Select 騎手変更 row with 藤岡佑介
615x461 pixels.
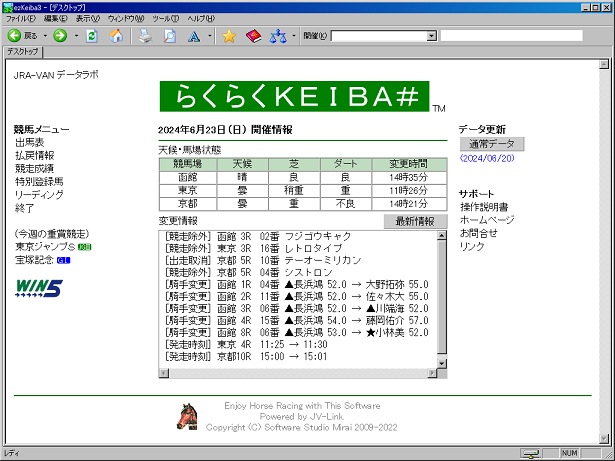click(x=296, y=321)
